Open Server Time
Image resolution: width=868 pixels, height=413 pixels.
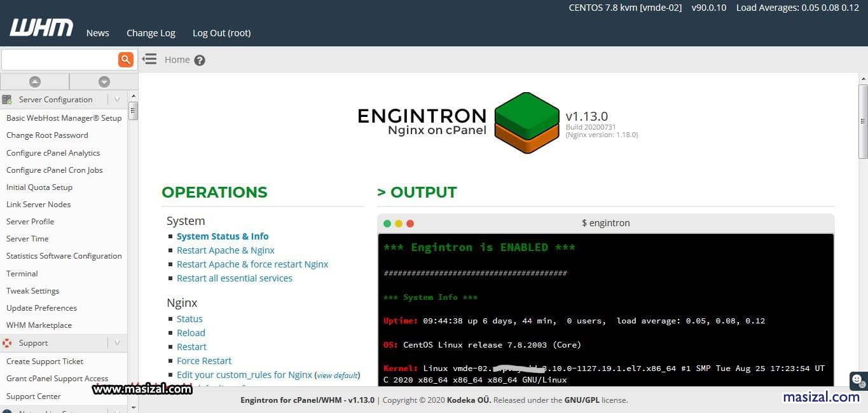27,239
